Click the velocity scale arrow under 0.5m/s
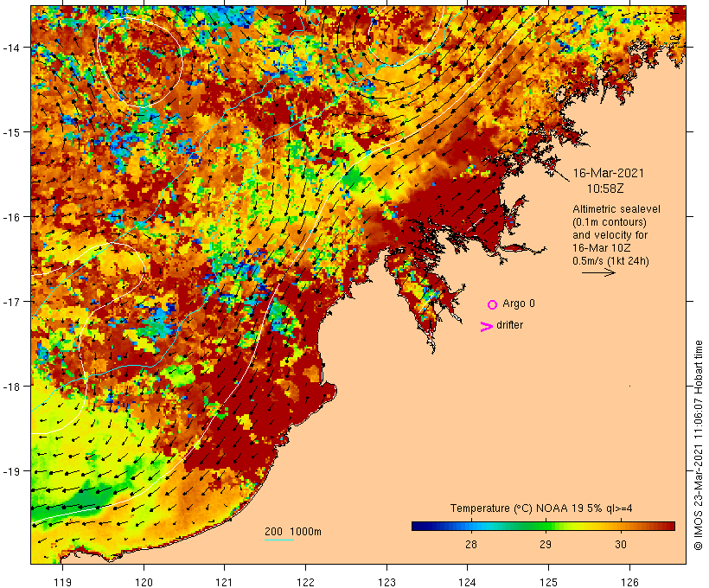Image resolution: width=709 pixels, height=588 pixels. 598,272
